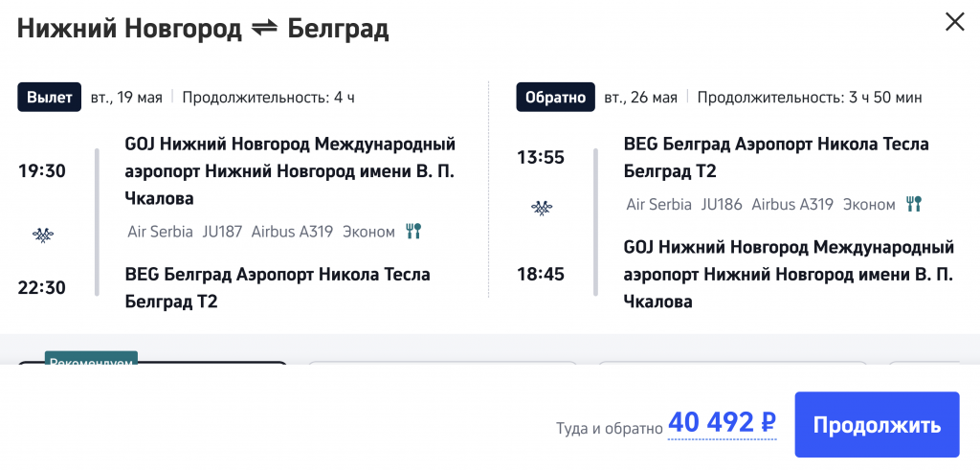The width and height of the screenshot is (980, 470).
Task: Open the 40 492 ₽ price breakdown
Action: coord(722,422)
